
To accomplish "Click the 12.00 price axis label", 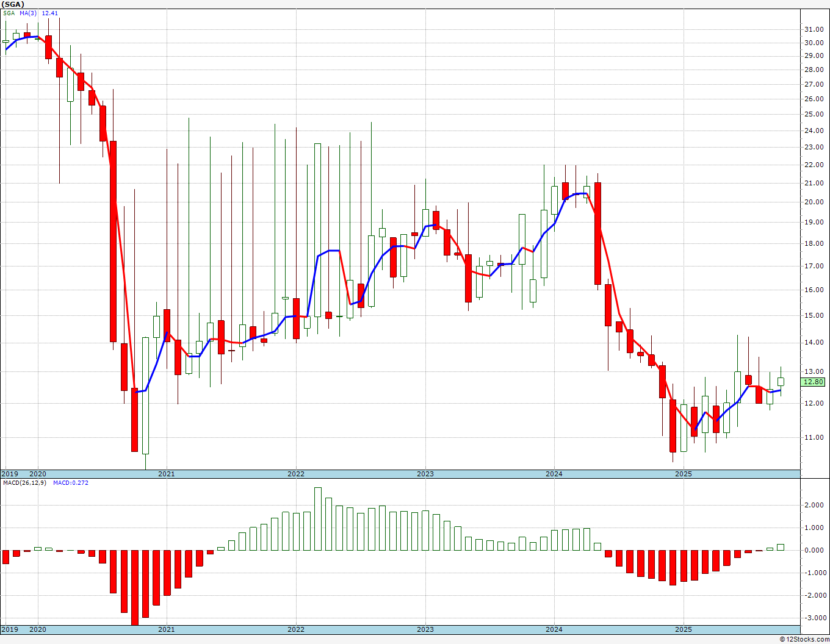I will pos(814,403).
